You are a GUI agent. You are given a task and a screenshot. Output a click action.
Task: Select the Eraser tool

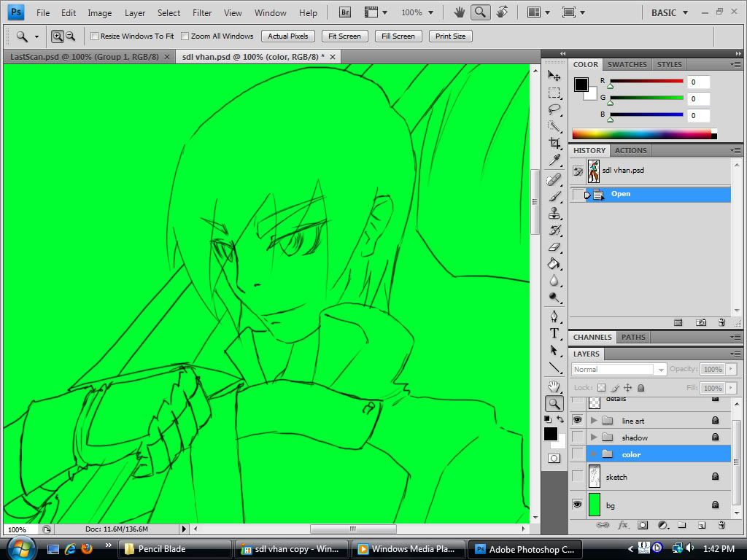pos(554,245)
